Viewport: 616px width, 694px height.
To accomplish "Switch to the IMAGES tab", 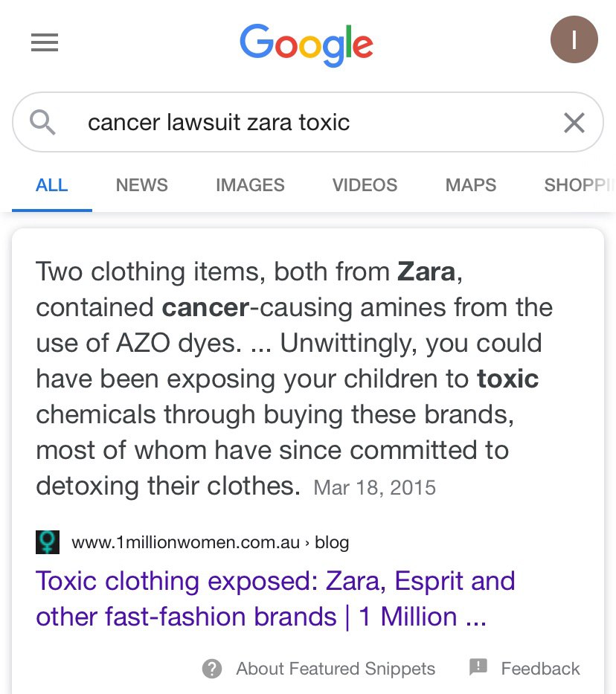I will point(250,185).
